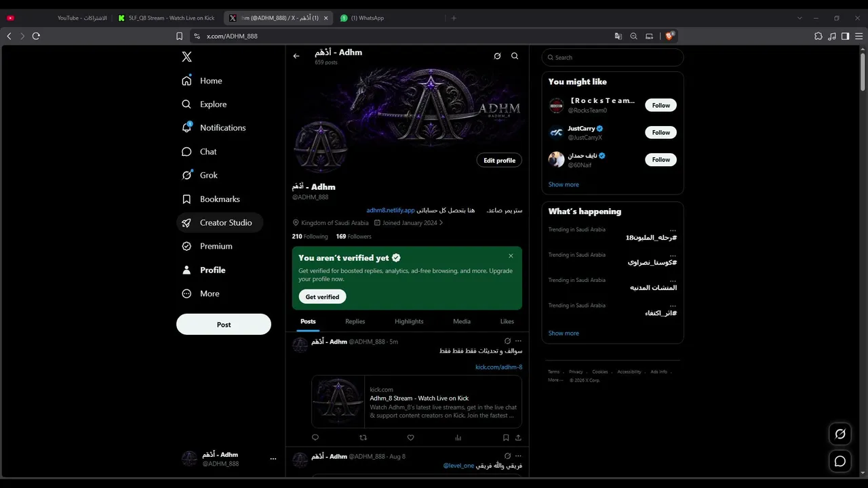Open options for the اثر_اكتفاء trend

pyautogui.click(x=673, y=305)
